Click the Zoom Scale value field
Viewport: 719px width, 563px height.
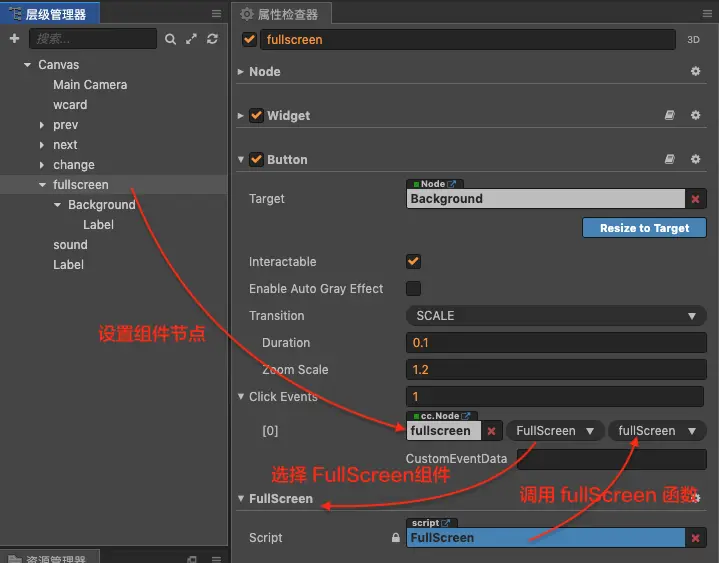tap(556, 370)
